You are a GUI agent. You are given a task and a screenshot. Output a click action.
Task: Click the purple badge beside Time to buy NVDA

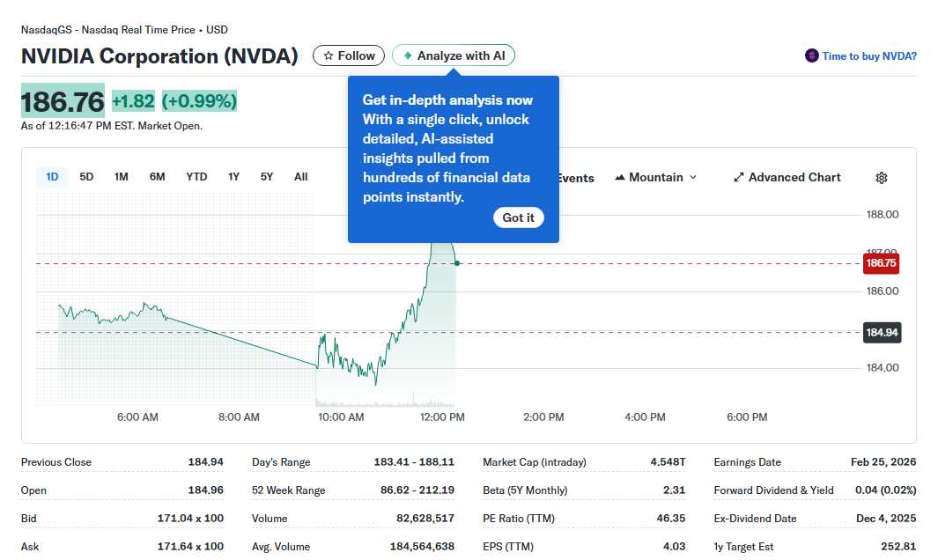tap(811, 55)
